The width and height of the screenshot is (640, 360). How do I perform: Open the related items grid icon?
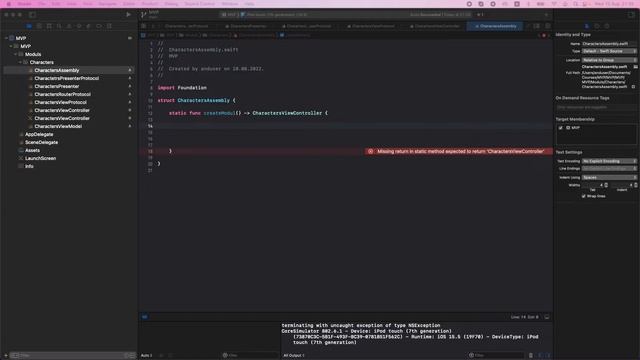pyautogui.click(x=144, y=26)
